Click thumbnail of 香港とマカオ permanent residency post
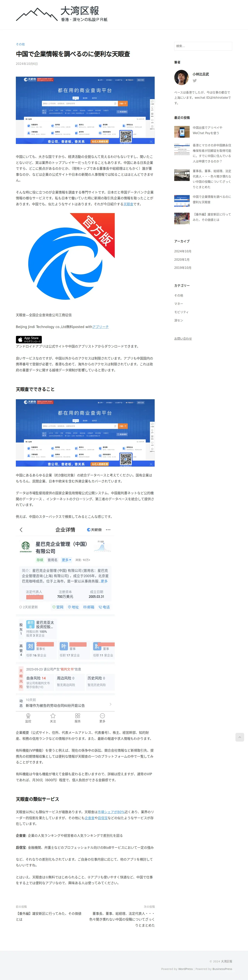 [182, 149]
